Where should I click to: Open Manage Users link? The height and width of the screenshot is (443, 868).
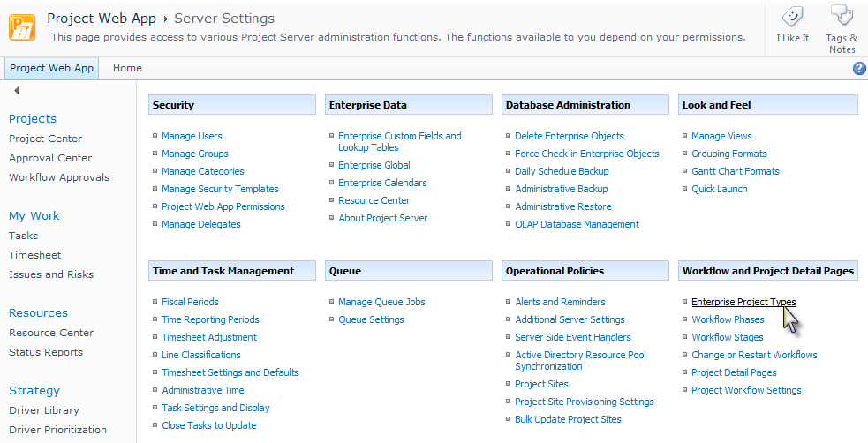click(192, 136)
